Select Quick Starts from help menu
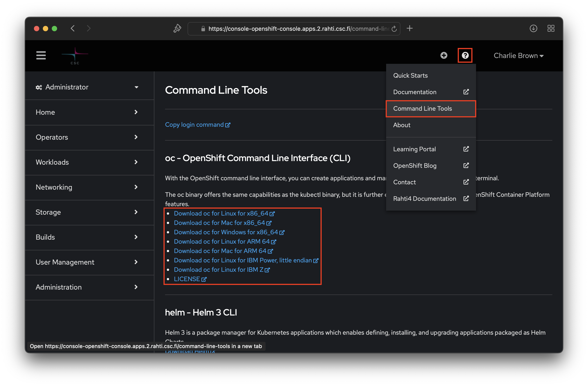Image resolution: width=588 pixels, height=386 pixels. [410, 75]
